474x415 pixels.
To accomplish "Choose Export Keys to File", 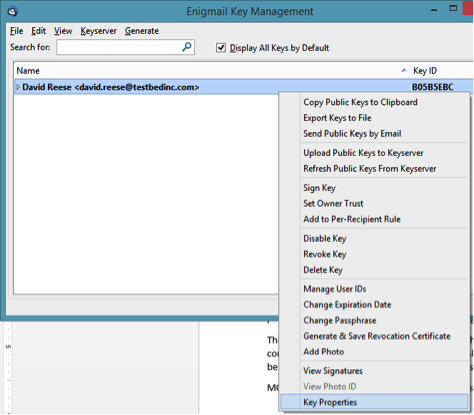I will (337, 118).
